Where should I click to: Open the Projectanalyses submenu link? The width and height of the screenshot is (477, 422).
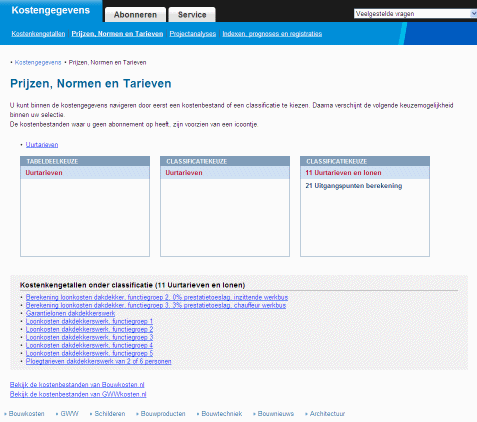pyautogui.click(x=193, y=34)
